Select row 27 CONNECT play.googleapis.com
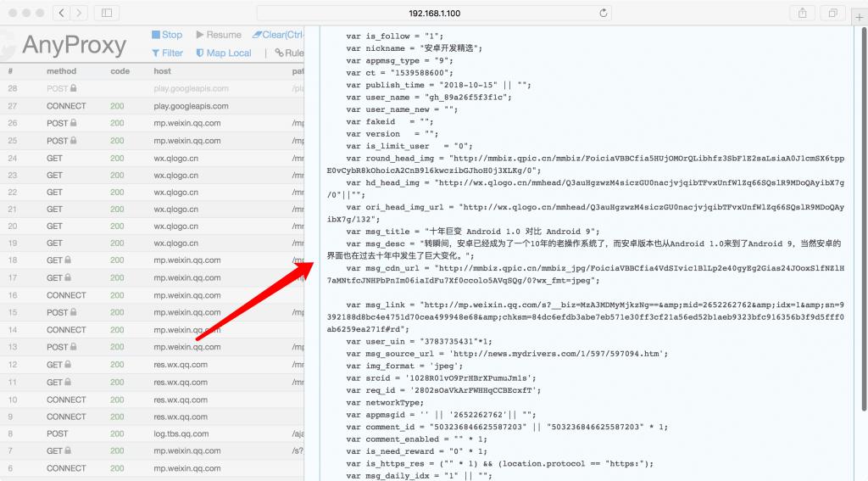Image resolution: width=868 pixels, height=481 pixels. pos(153,106)
